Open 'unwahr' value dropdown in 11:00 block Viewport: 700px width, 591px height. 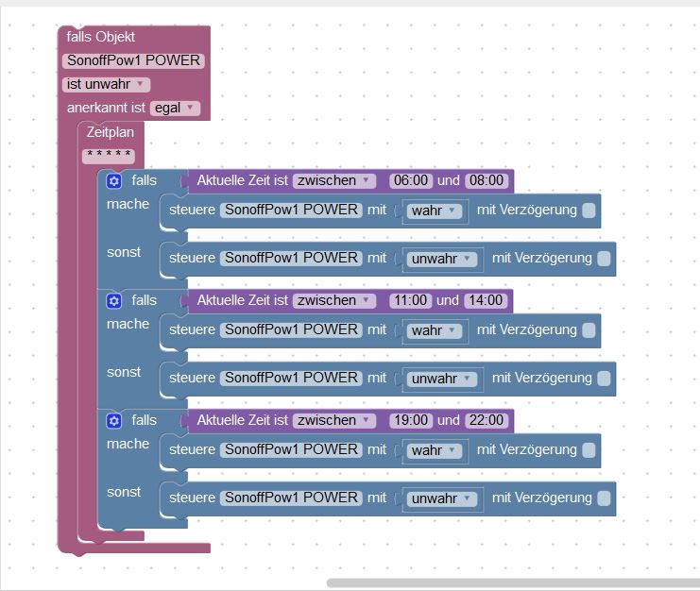441,379
